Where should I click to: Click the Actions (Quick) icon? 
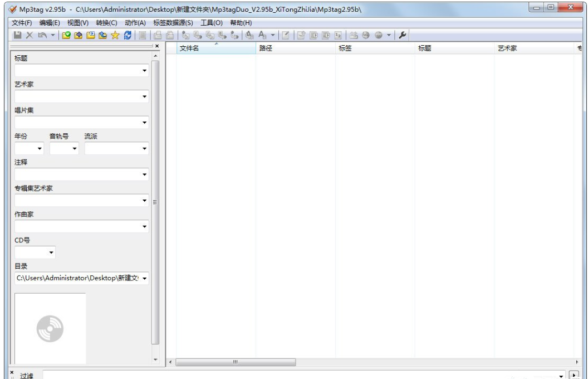pyautogui.click(x=262, y=35)
